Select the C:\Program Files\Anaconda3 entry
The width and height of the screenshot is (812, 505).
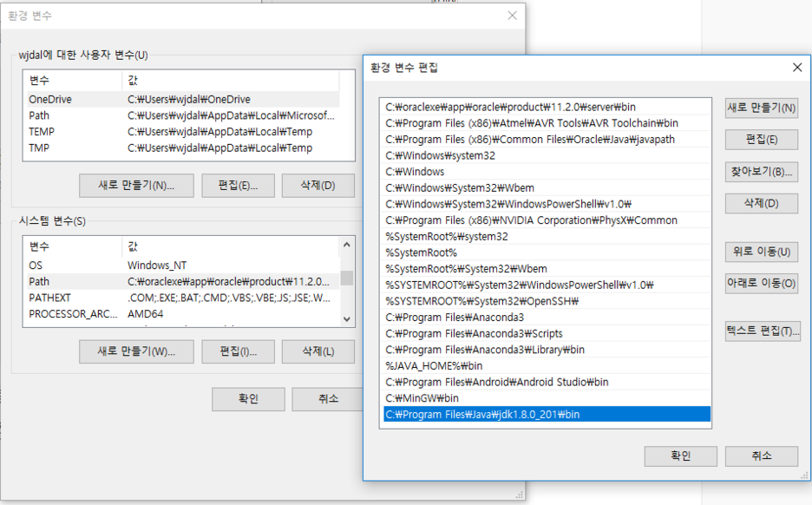tap(547, 317)
